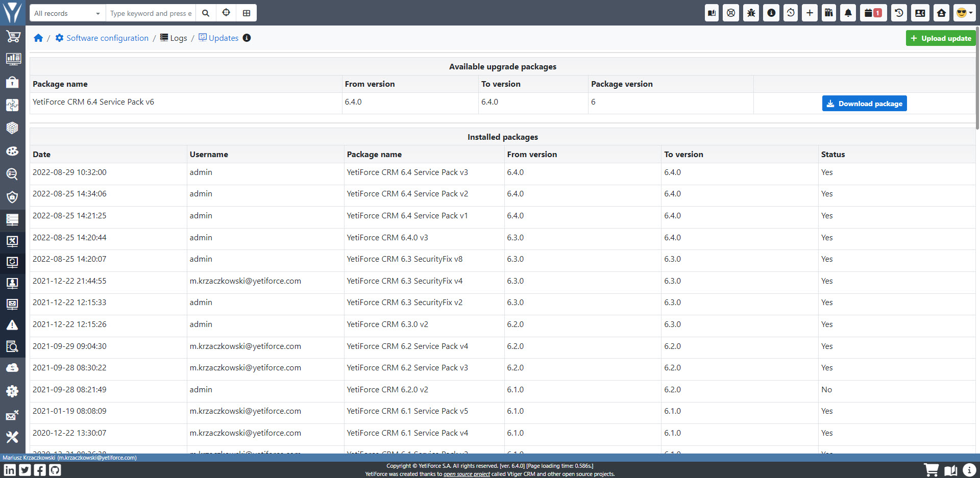The height and width of the screenshot is (478, 980).
Task: Click the Download package button
Action: 865,104
